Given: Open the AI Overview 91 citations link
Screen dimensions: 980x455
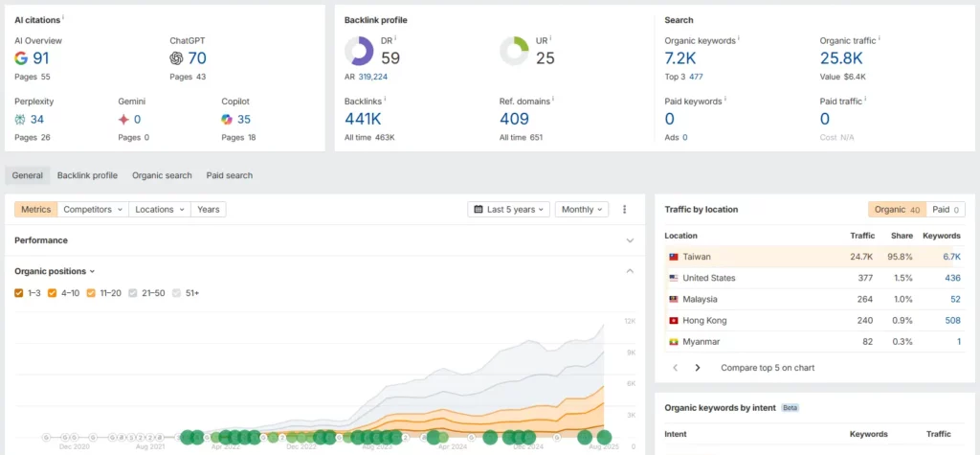Looking at the screenshot, I should click(40, 58).
